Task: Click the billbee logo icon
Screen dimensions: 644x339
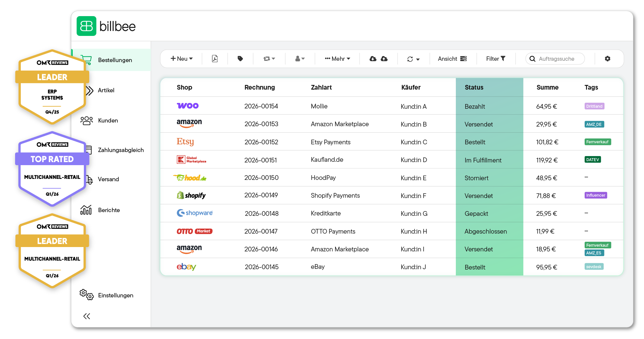Action: click(x=87, y=26)
